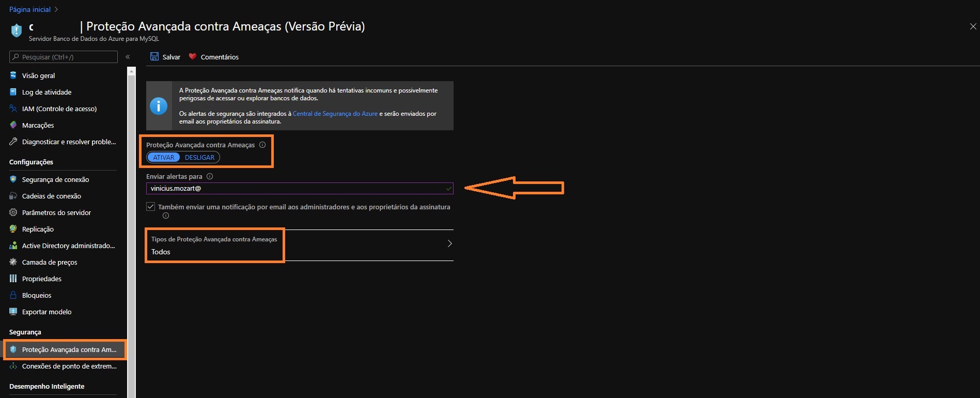The image size is (980, 398).
Task: Close the blade with X button
Action: [x=973, y=26]
